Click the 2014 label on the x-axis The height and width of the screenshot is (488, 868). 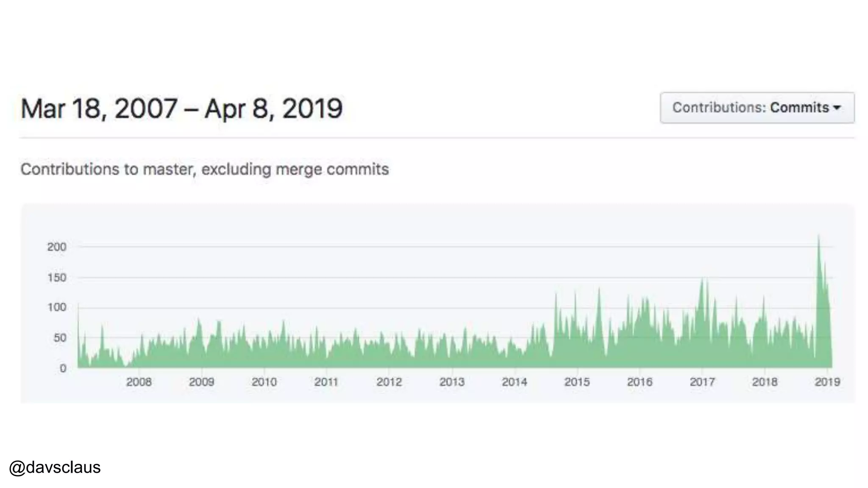point(515,382)
